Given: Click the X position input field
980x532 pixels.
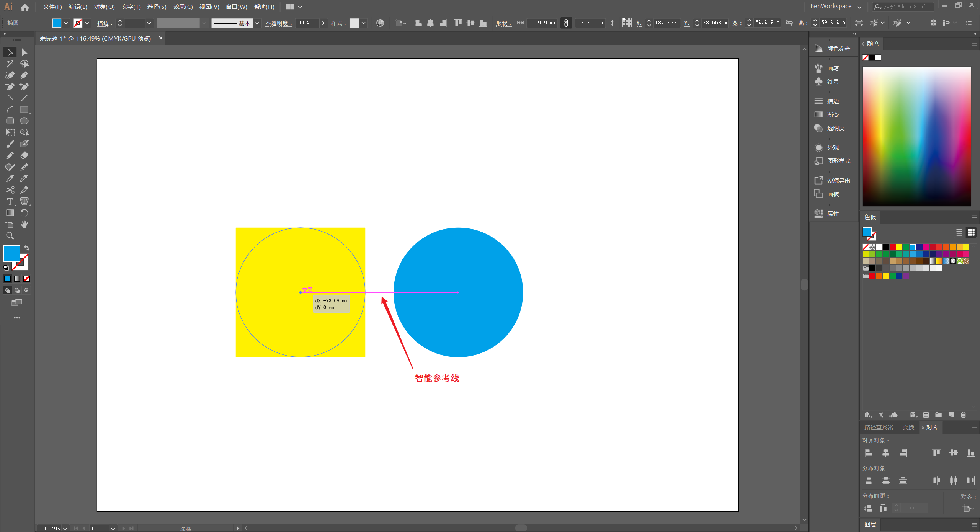Looking at the screenshot, I should tap(665, 23).
